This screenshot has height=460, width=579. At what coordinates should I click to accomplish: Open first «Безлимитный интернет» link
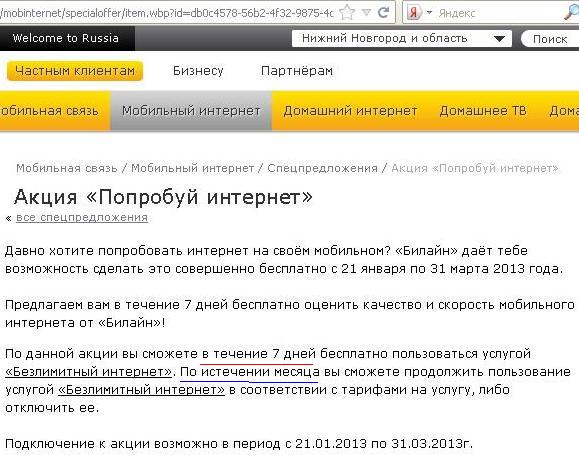(x=89, y=371)
